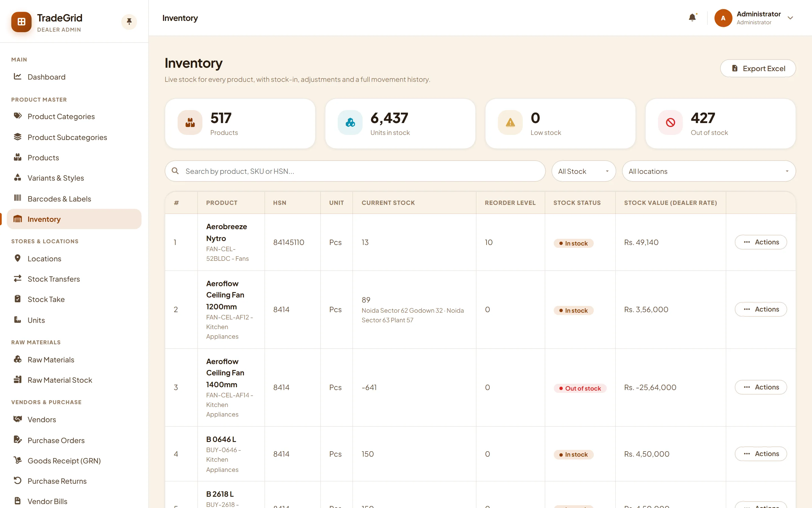This screenshot has height=508, width=812.
Task: Open Variants & Styles menu item
Action: pos(74,178)
